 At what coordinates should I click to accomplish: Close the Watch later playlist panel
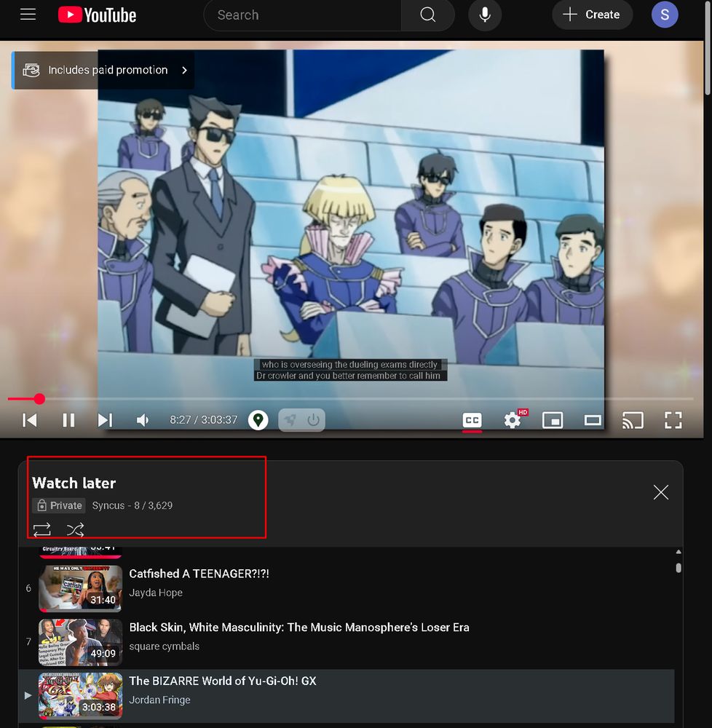point(660,492)
